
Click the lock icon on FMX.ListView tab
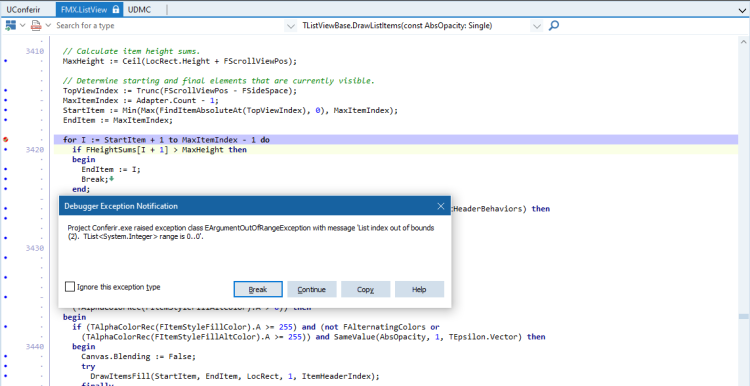pos(115,9)
